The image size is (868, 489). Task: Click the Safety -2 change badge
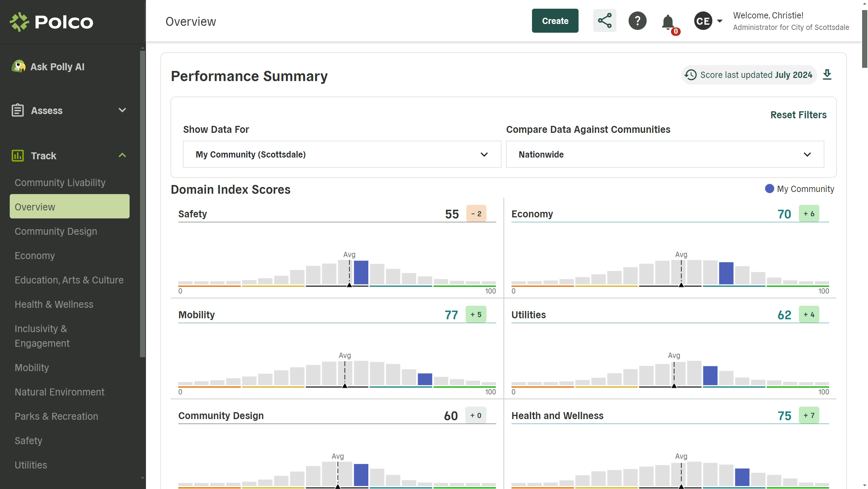coord(476,214)
